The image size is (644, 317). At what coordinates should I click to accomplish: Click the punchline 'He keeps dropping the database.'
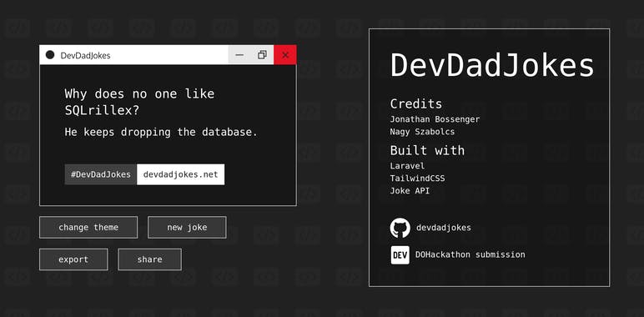coord(161,132)
